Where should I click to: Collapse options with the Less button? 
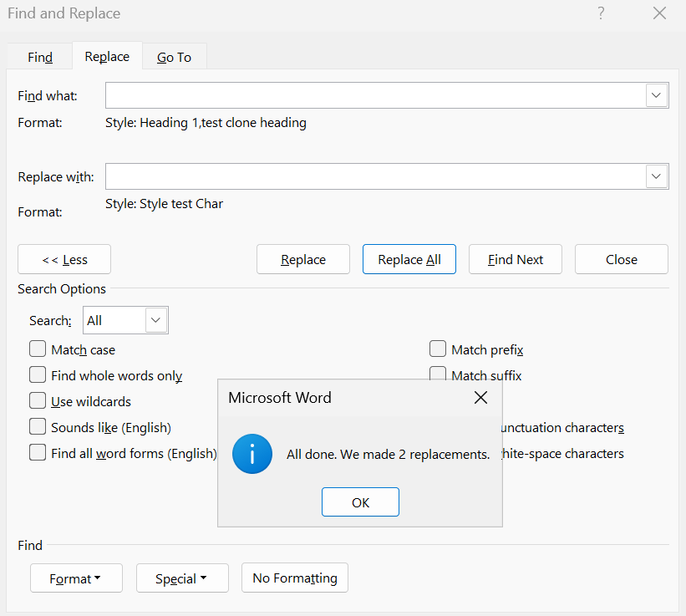click(64, 259)
